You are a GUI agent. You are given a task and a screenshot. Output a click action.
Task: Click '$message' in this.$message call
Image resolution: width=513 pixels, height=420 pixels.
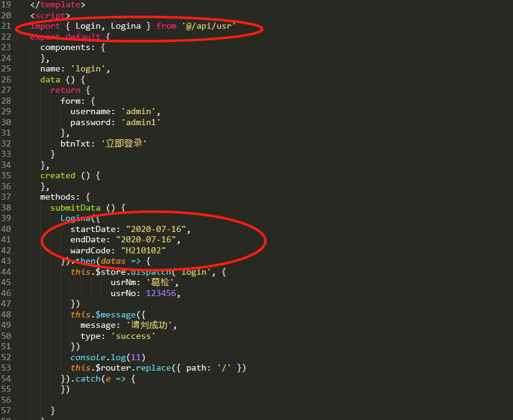coord(115,314)
